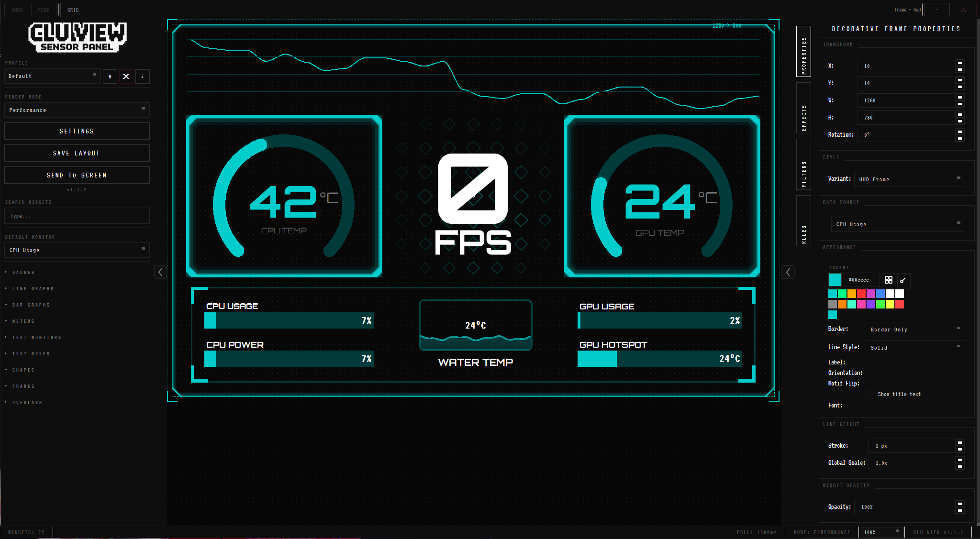This screenshot has height=539, width=980.
Task: Click the accent hex code field #00cccc
Action: (861, 280)
